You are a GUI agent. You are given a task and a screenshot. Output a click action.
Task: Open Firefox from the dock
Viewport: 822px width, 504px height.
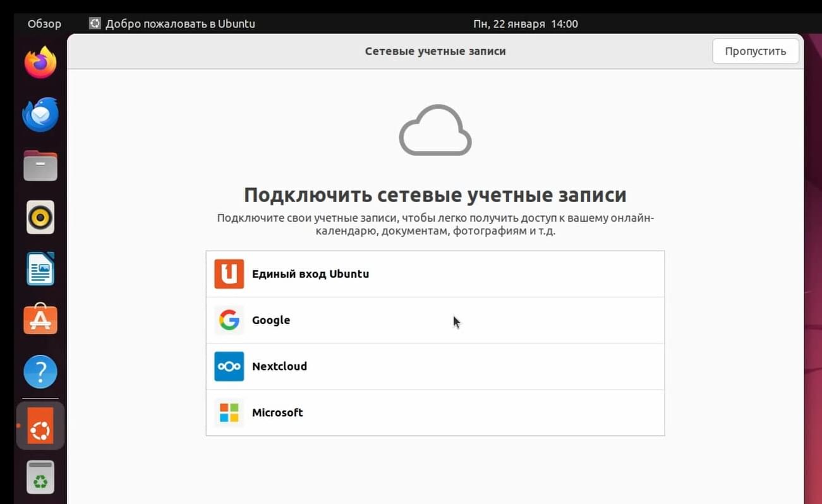point(40,63)
